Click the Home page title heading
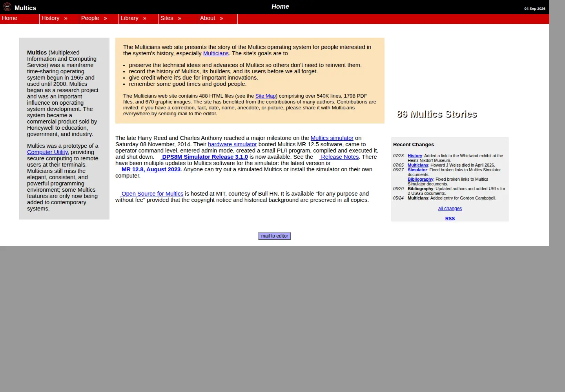The width and height of the screenshot is (565, 392). click(280, 6)
